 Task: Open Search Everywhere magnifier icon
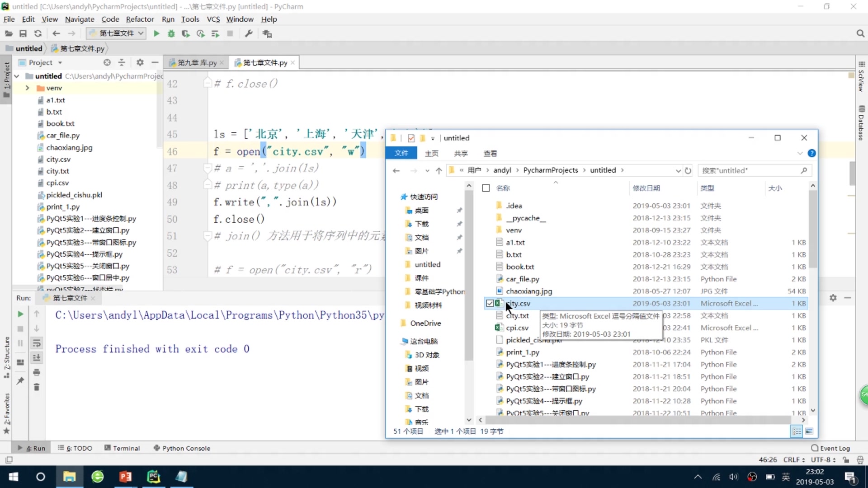click(x=860, y=33)
